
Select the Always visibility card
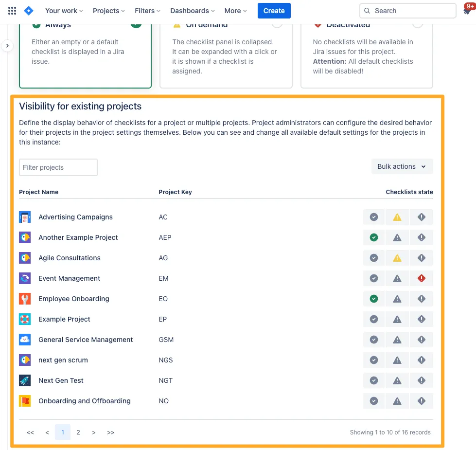[85, 56]
